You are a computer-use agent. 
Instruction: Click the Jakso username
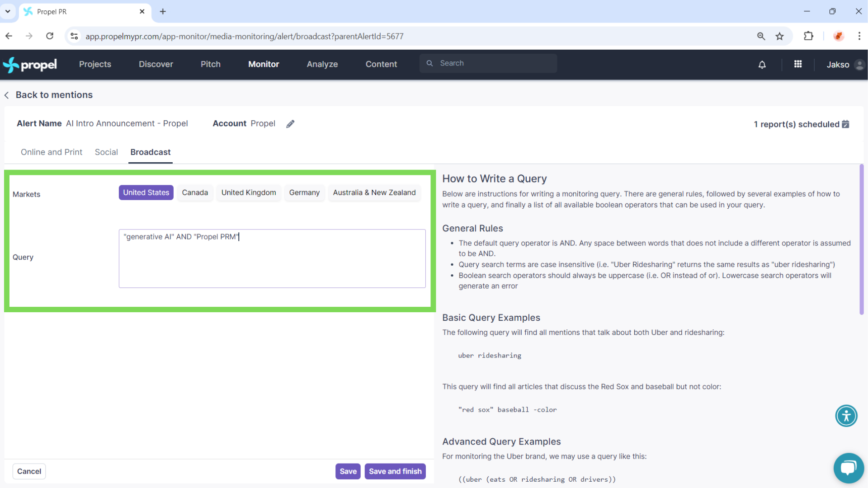(x=838, y=65)
